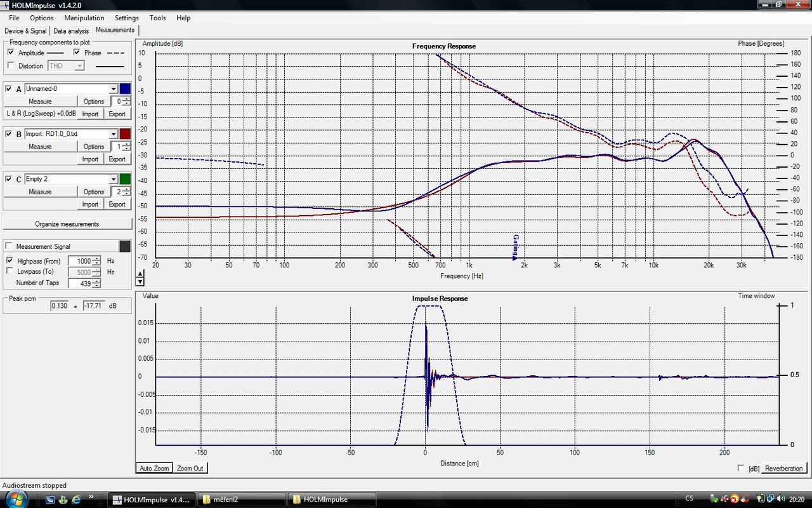The width and height of the screenshot is (812, 508).
Task: Open the volume tray icon
Action: [780, 499]
